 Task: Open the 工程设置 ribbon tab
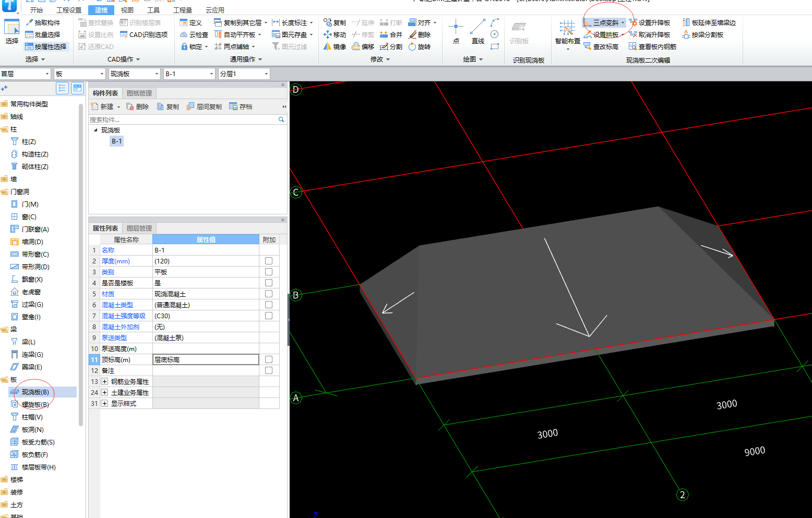69,10
